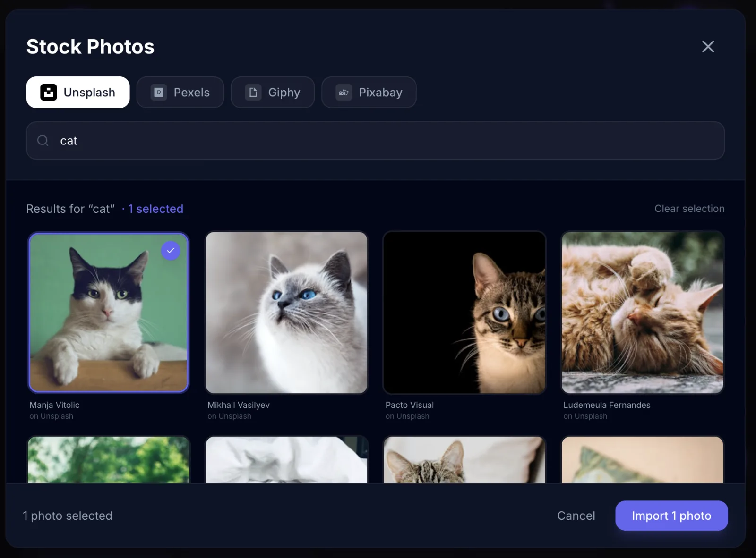Screen dimensions: 756x558
Task: Click the search magnifier icon
Action: (x=43, y=141)
